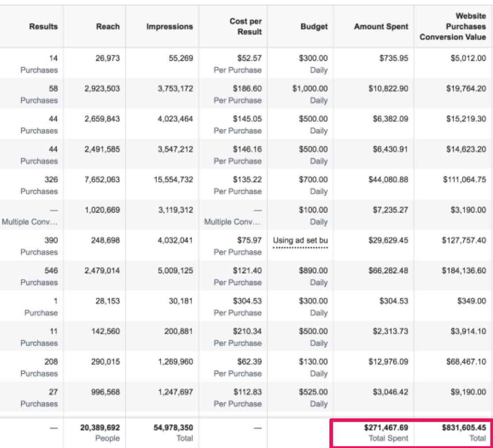
Task: Click the 390 purchases result
Action: pyautogui.click(x=51, y=240)
